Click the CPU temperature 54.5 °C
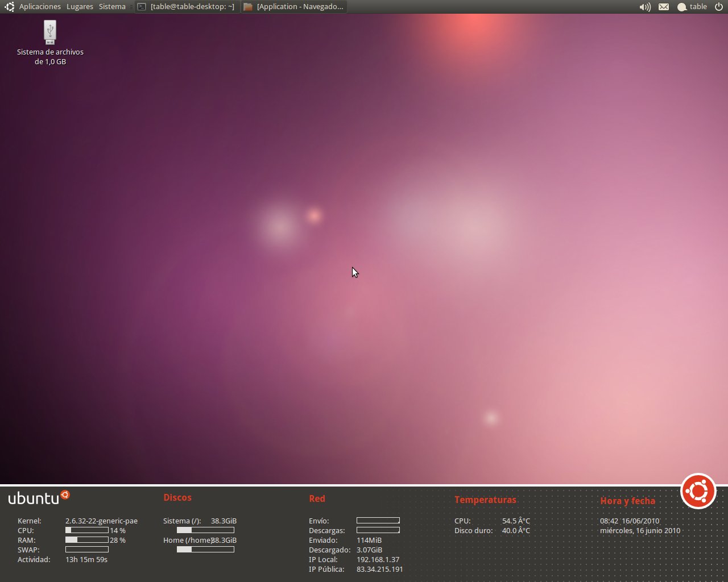 [x=516, y=521]
